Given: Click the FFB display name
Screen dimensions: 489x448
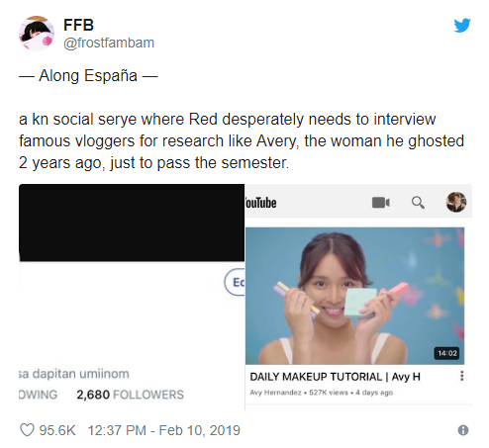Looking at the screenshot, I should pos(78,25).
